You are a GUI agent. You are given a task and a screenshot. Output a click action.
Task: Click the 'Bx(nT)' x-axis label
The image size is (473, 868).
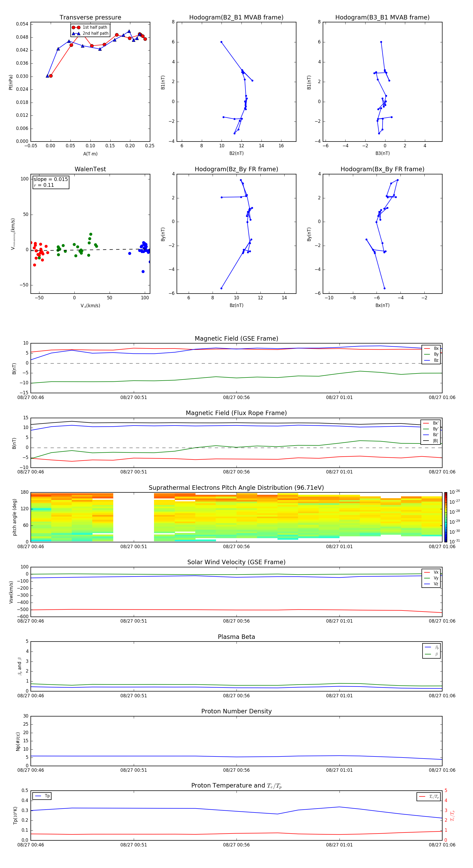[x=382, y=305]
